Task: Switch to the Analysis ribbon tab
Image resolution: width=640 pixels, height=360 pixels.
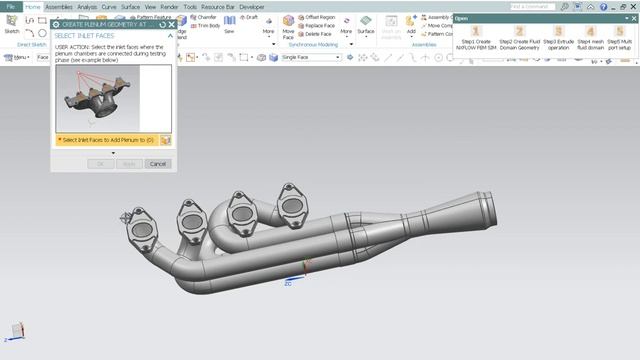Action: tap(87, 7)
